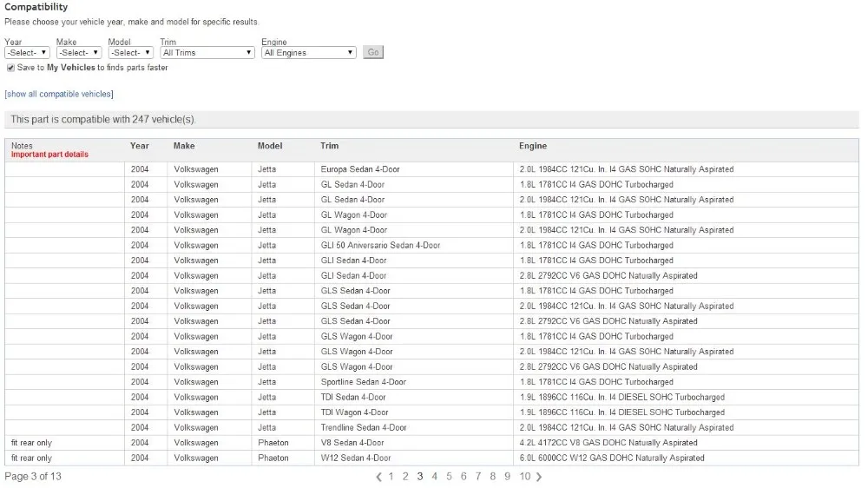
Task: Open the All Engines dropdown
Action: [308, 53]
